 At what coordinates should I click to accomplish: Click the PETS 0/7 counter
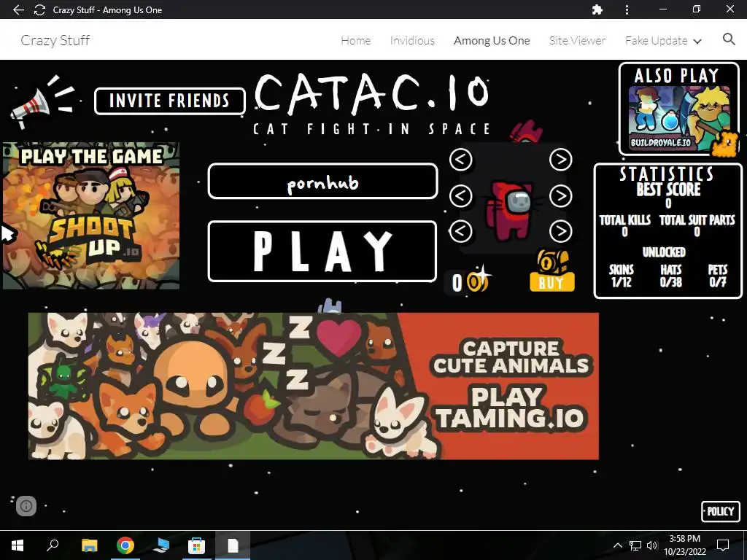tap(718, 276)
